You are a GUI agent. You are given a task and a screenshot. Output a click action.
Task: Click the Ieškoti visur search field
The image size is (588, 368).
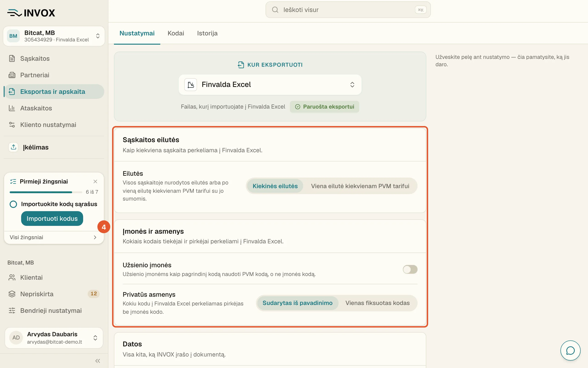tap(348, 10)
